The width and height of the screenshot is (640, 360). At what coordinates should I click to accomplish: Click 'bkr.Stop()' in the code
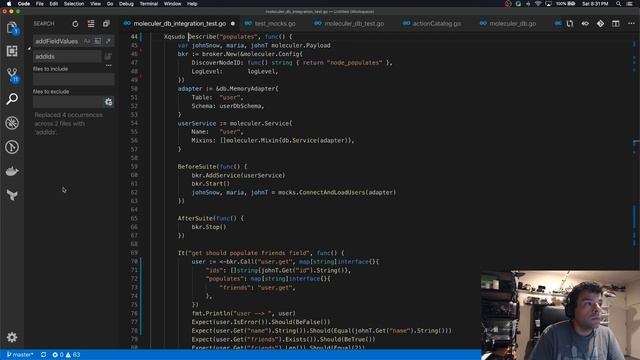209,227
